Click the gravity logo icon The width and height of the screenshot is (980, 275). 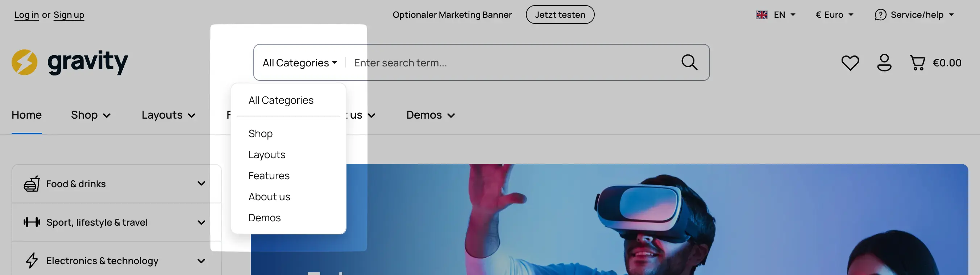pos(24,62)
